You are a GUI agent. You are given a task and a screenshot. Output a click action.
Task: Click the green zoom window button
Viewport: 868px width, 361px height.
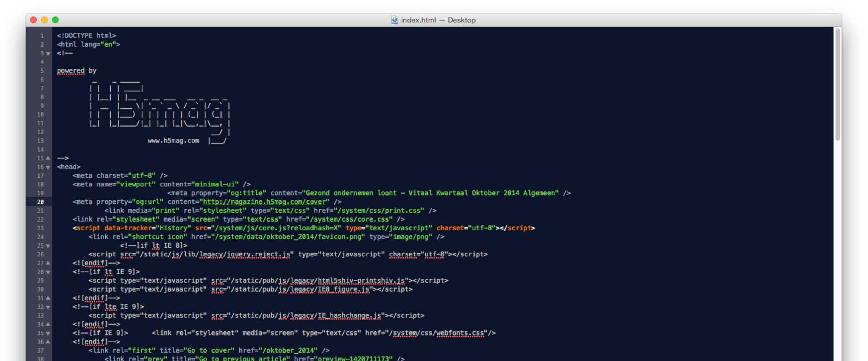pos(55,20)
